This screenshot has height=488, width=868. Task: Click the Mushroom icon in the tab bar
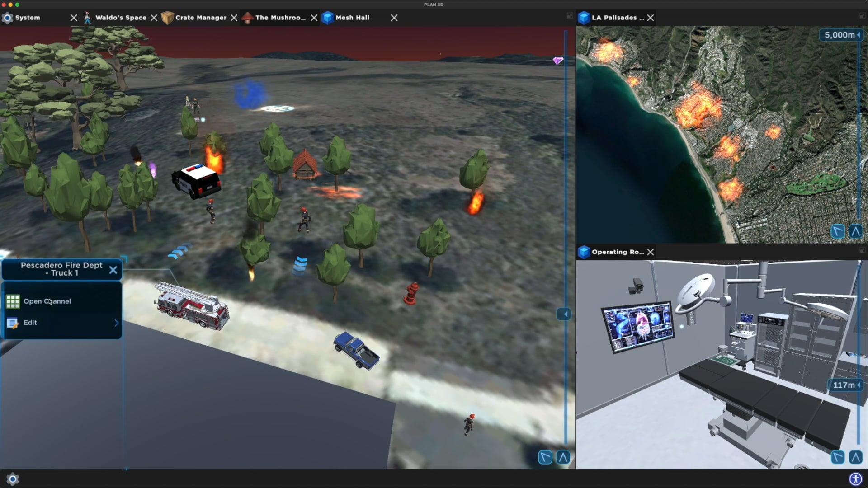point(247,18)
